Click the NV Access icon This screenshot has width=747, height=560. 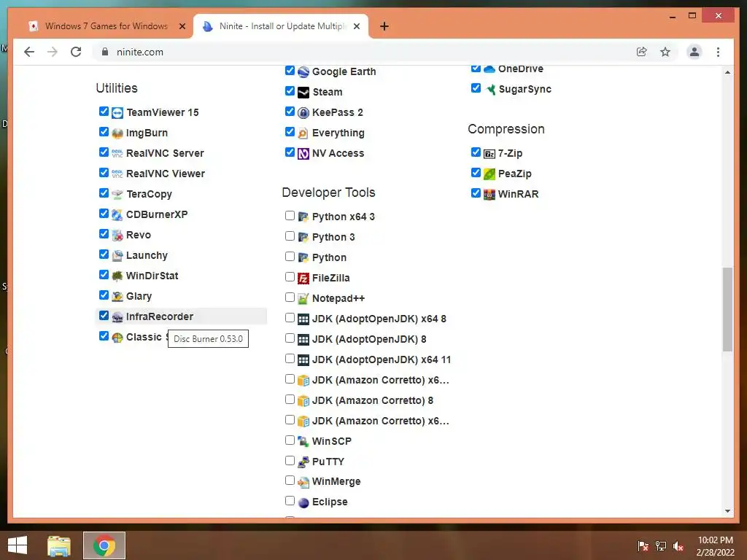coord(303,154)
